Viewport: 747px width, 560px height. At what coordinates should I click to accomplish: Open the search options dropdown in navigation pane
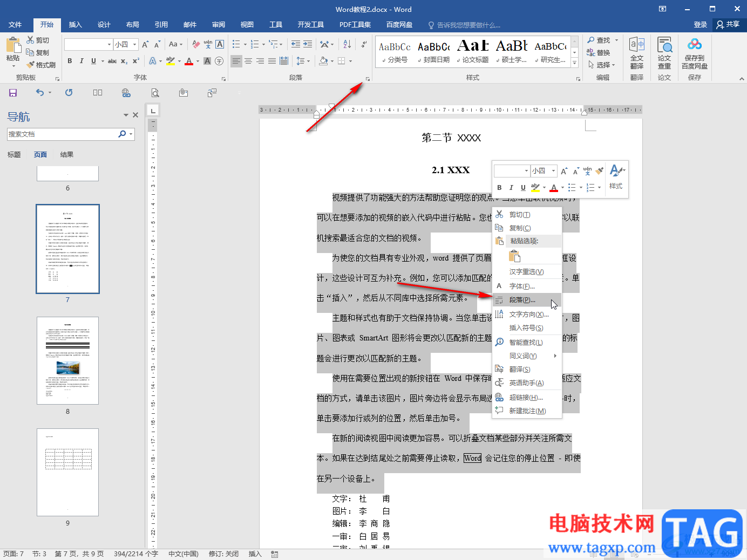(131, 134)
